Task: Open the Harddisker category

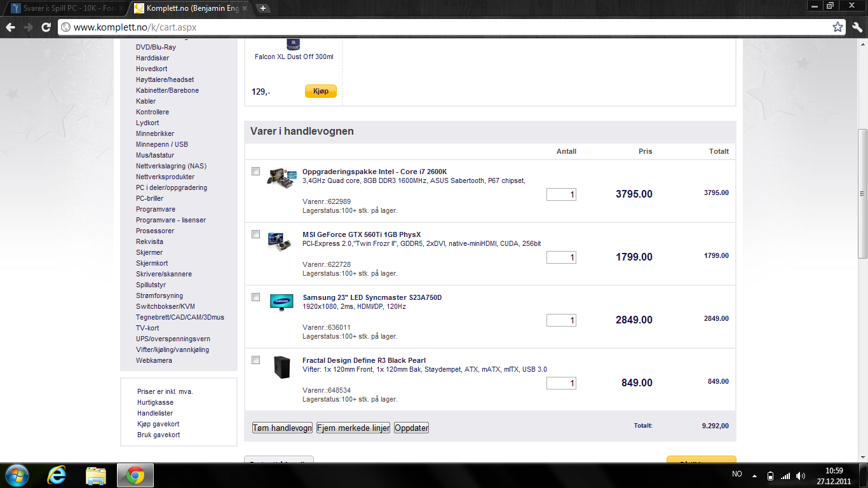Action: point(153,58)
